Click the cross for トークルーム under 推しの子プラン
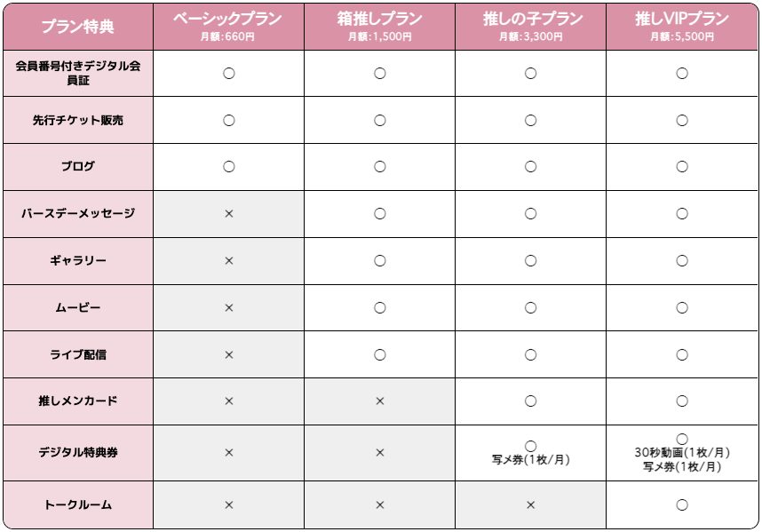This screenshot has height=532, width=762. click(530, 505)
